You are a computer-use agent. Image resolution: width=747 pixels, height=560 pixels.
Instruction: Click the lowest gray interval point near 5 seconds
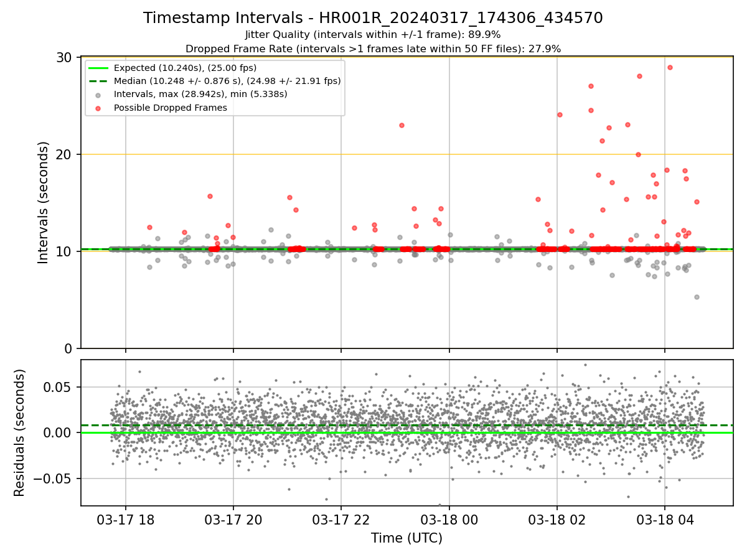pyautogui.click(x=697, y=297)
